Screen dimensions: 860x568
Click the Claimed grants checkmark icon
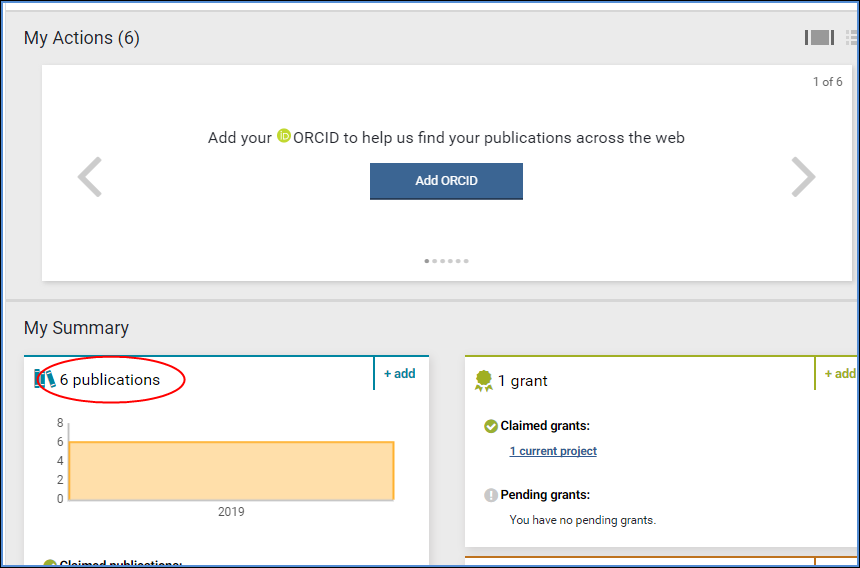click(x=490, y=426)
